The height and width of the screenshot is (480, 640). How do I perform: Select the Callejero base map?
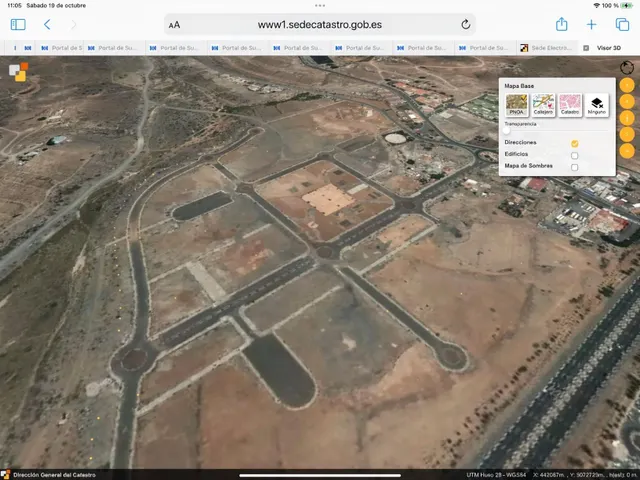click(543, 104)
